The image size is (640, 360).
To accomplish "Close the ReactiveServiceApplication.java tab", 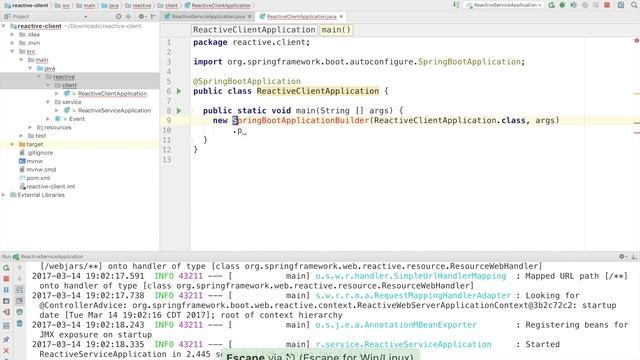I will 250,16.
